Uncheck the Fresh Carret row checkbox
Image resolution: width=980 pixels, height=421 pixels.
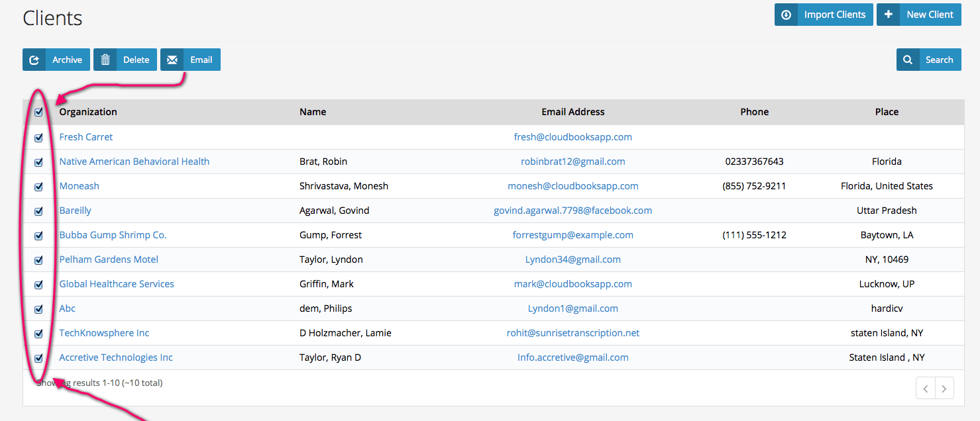(x=38, y=138)
